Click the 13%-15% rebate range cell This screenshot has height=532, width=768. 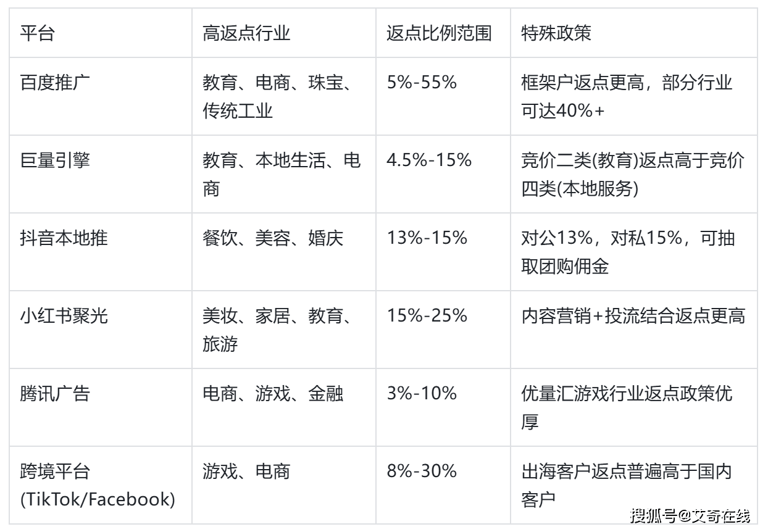[x=427, y=238]
